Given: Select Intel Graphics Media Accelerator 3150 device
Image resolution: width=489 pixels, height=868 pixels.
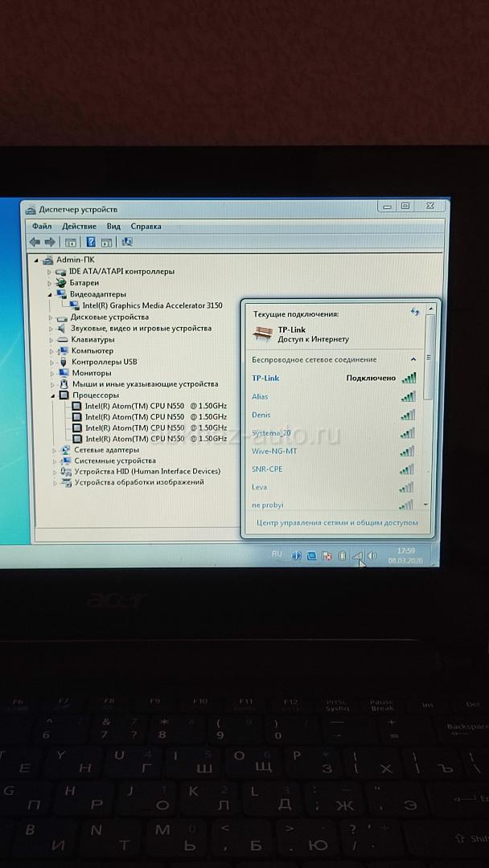Looking at the screenshot, I should (152, 305).
